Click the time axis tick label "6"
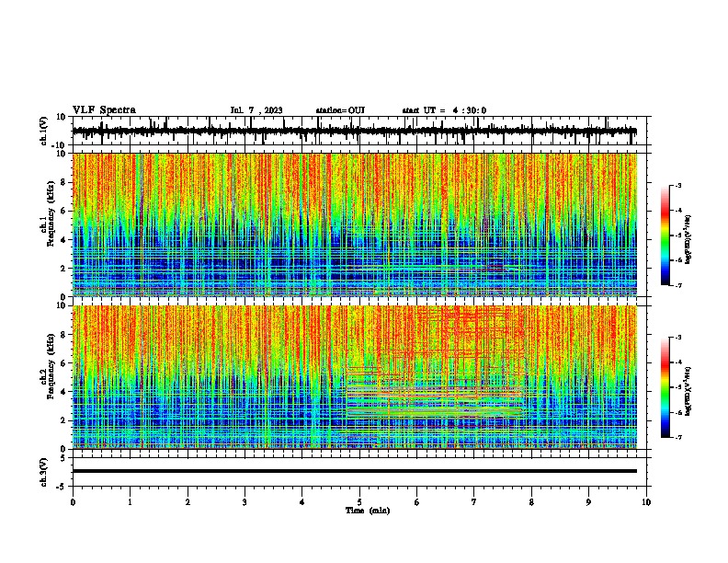The width and height of the screenshot is (728, 563). [417, 502]
